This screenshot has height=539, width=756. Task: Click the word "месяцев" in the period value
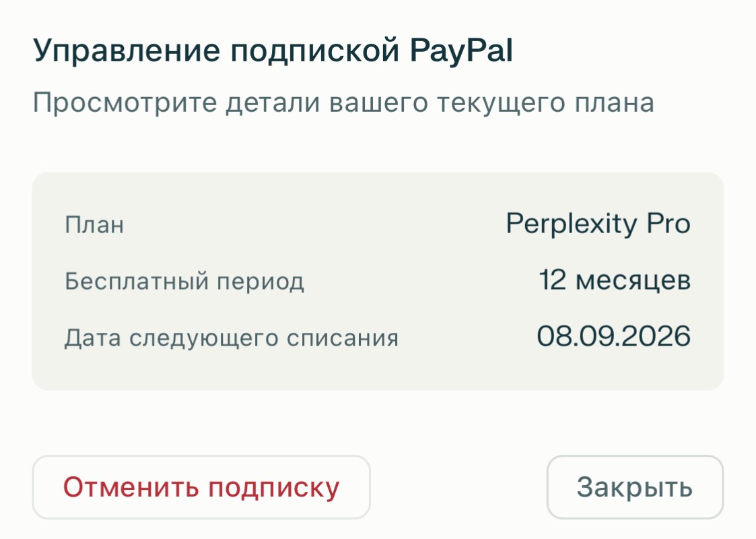coord(633,280)
